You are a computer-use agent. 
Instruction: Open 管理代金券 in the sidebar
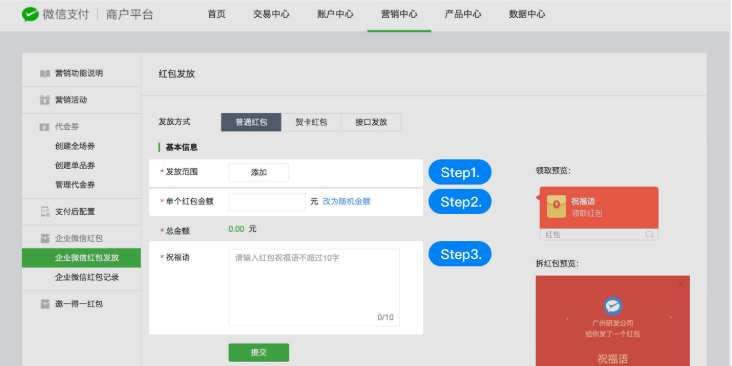(x=75, y=185)
